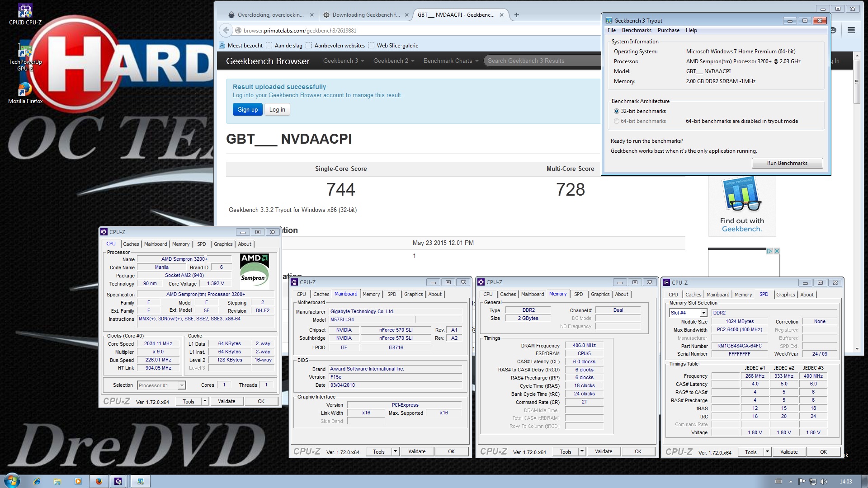Click the AdChoices triangle icon on the ad
This screenshot has height=488, width=868.
(769, 251)
